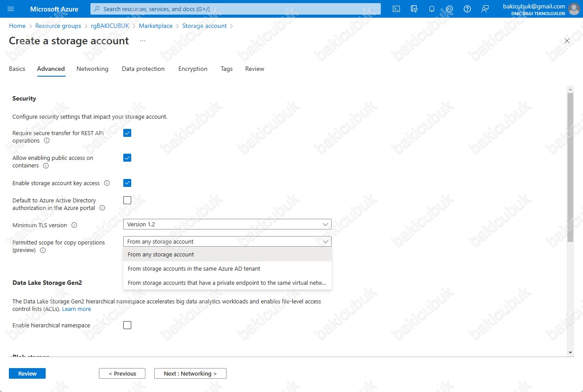
Task: Go to Storage account breadcrumb
Action: pyautogui.click(x=204, y=26)
